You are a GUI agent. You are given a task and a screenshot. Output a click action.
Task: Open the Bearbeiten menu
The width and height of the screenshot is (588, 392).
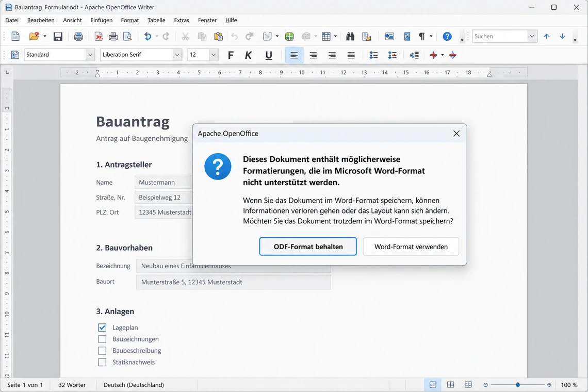point(41,20)
